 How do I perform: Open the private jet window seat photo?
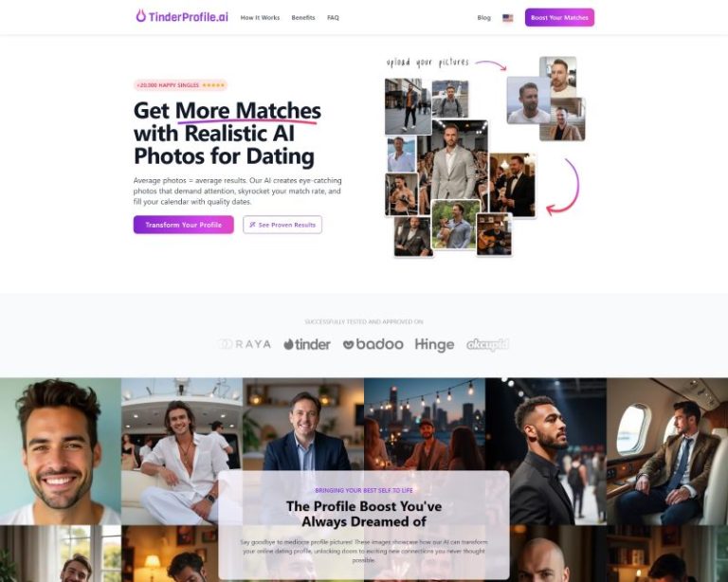coord(667,451)
